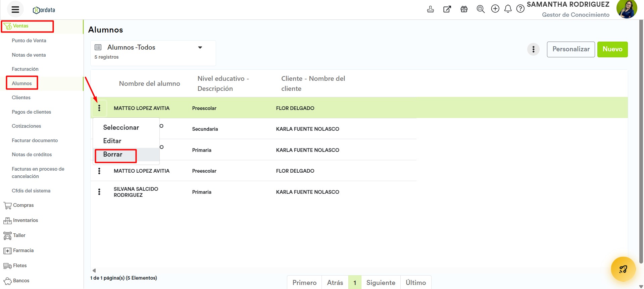Open Facturas en proceso de cancelación

[x=38, y=173]
